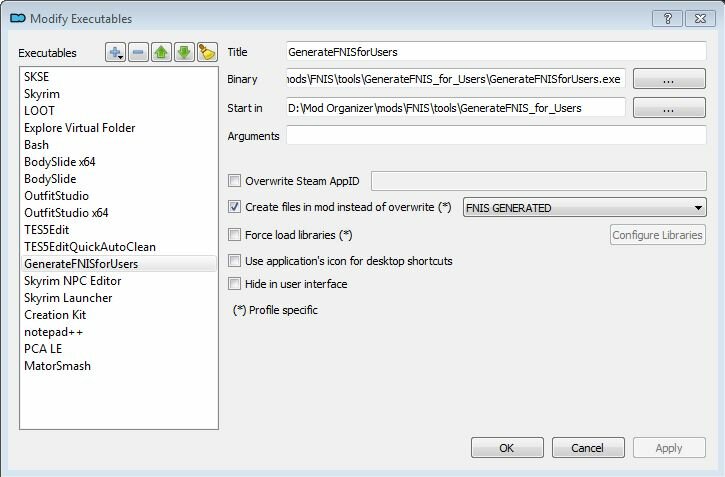
Task: Close the Modify Executables dialog
Action: [x=700, y=18]
